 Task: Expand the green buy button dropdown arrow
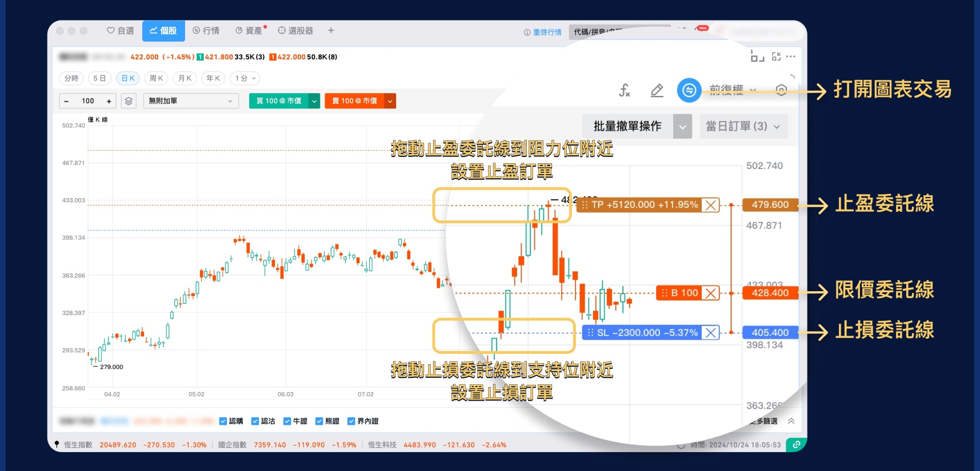pyautogui.click(x=314, y=101)
